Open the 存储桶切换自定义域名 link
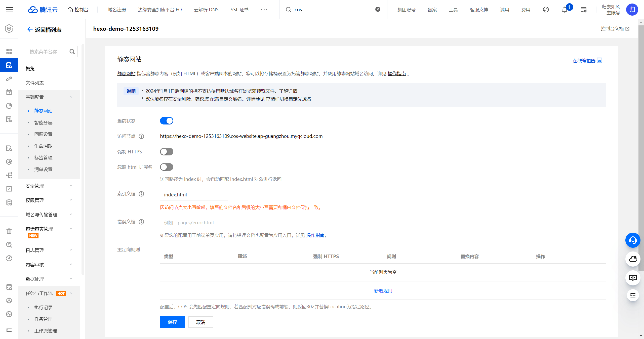 288,99
